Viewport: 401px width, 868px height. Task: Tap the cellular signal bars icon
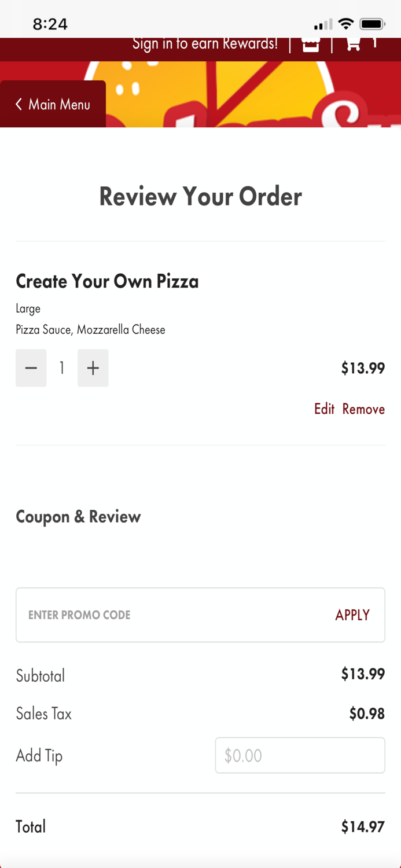[x=323, y=25]
